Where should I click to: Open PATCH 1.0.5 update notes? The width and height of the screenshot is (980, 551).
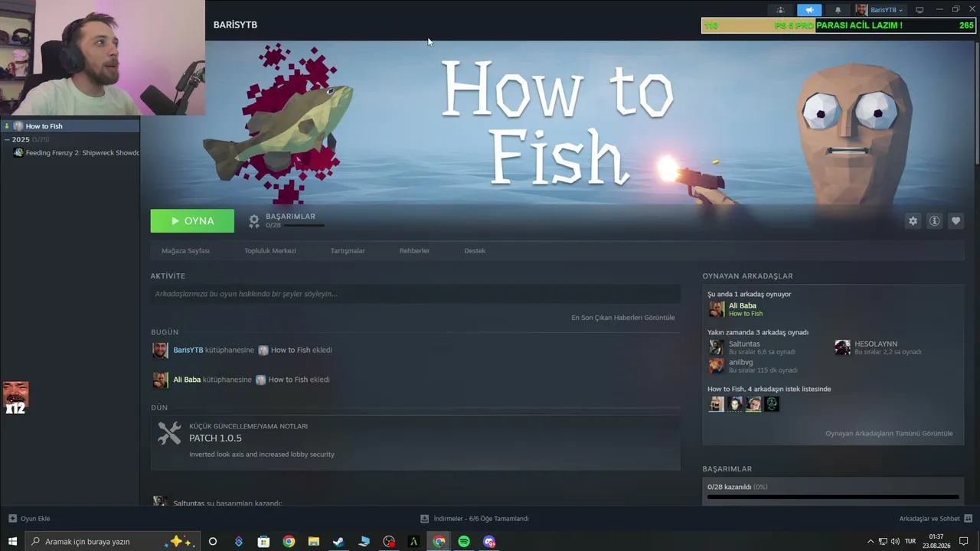(x=215, y=439)
